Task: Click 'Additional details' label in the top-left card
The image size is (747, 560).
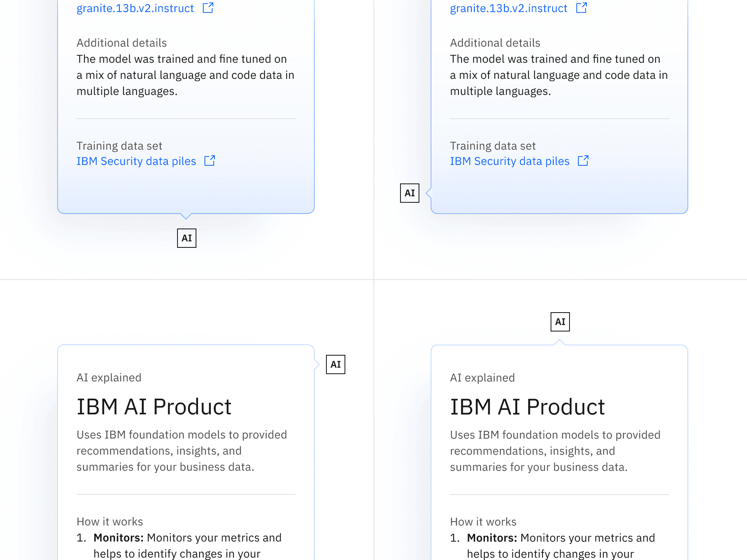Action: [x=122, y=43]
